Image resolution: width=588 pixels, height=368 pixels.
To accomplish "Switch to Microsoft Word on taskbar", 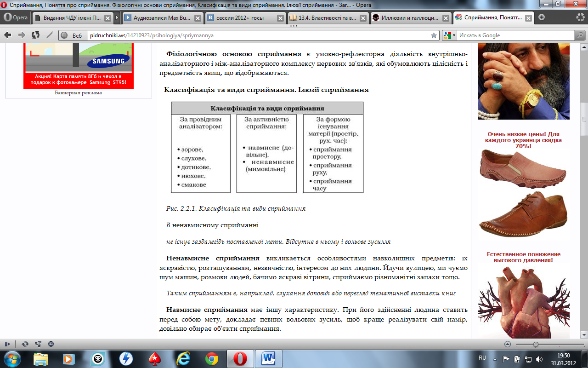I will pos(269,358).
